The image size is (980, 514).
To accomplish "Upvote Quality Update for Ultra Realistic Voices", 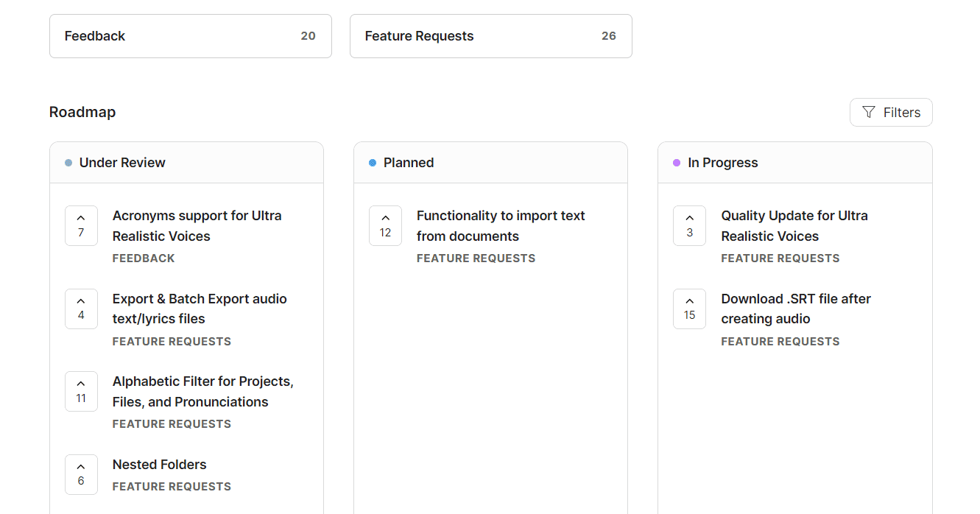I will tap(689, 225).
